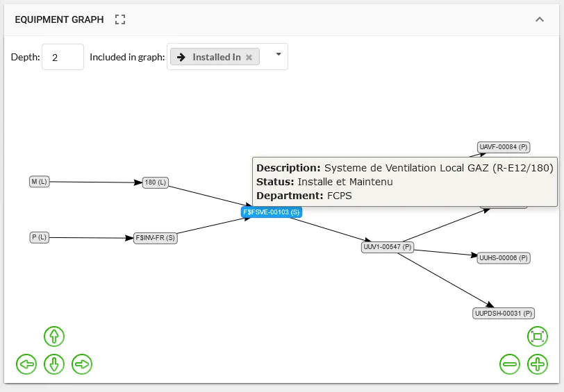Click the Installed In tag label
564x392 pixels.
click(217, 57)
